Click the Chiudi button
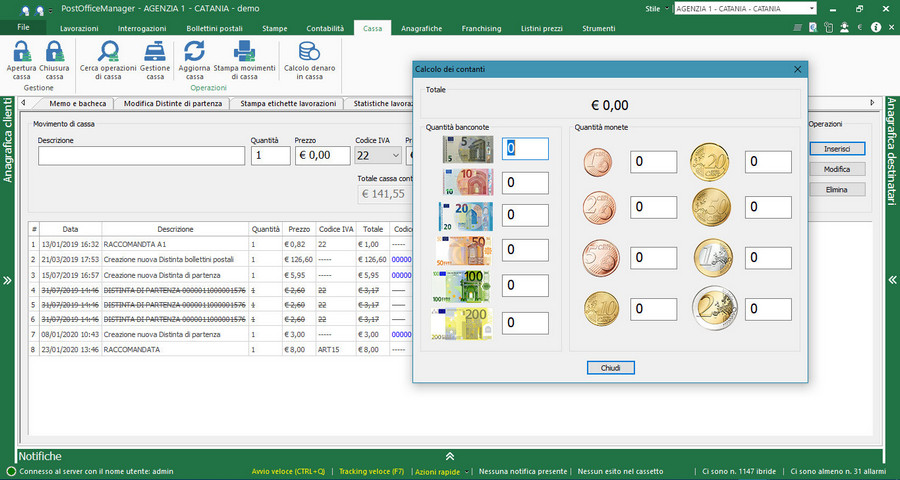The width and height of the screenshot is (900, 480). 611,367
